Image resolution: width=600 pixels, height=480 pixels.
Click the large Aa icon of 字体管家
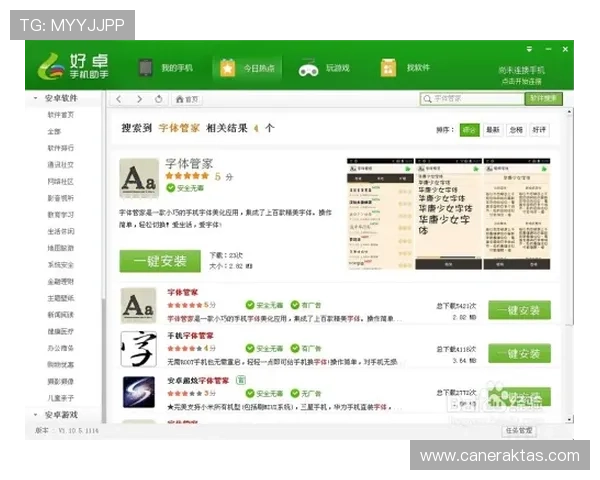(x=139, y=178)
